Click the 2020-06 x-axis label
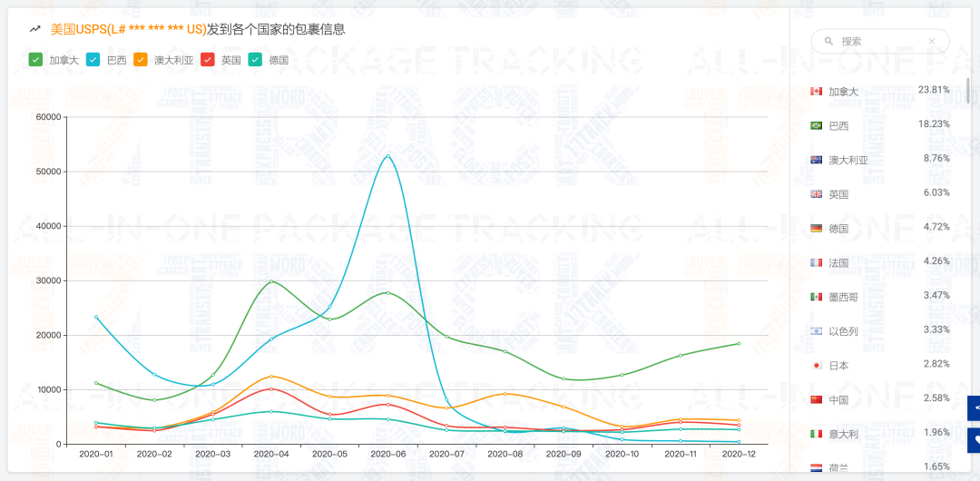This screenshot has height=481, width=980. pos(388,455)
